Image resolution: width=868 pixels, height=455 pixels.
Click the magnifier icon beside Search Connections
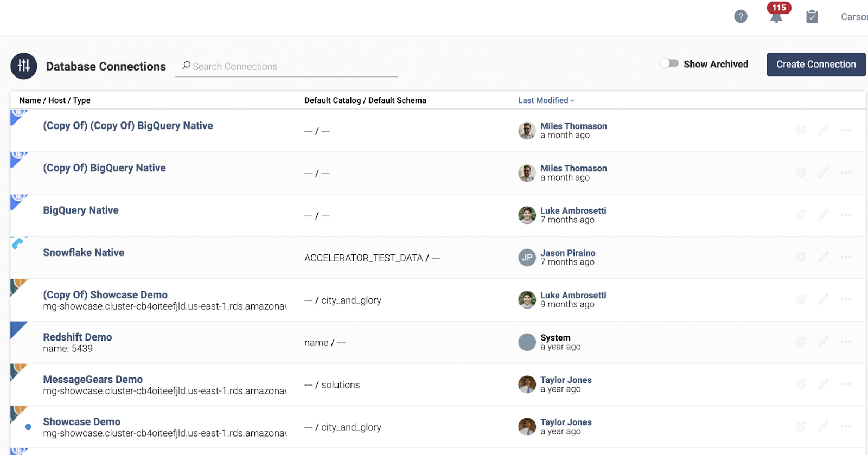(x=186, y=66)
